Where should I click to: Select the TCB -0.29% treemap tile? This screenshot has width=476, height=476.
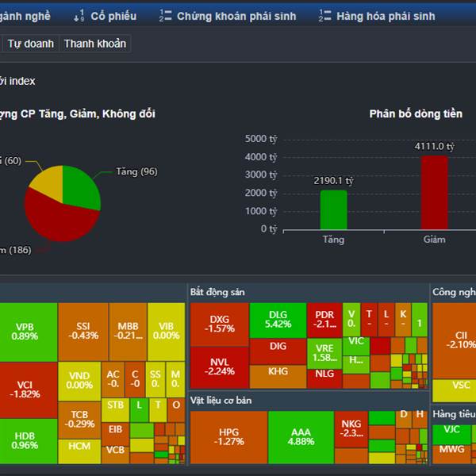click(x=79, y=420)
